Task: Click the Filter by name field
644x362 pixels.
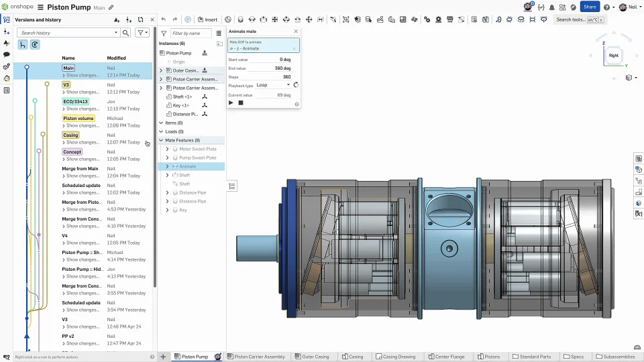Action: coord(190,34)
